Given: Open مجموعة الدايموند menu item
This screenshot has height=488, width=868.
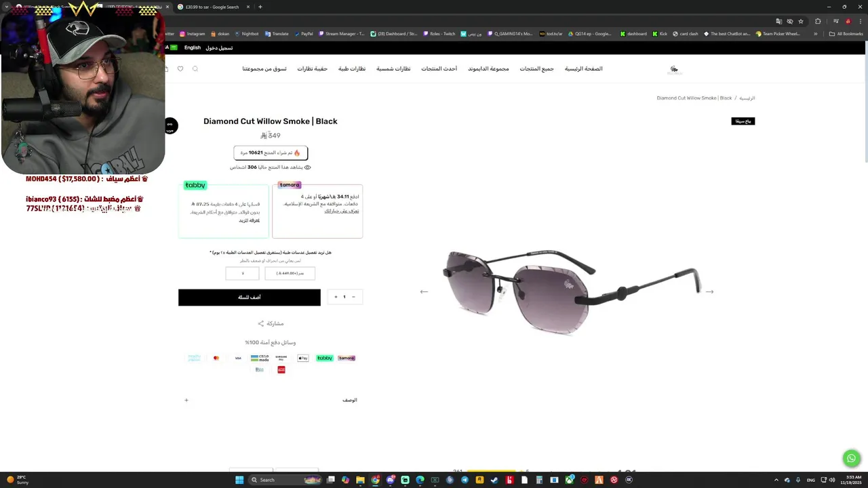Looking at the screenshot, I should tap(488, 68).
